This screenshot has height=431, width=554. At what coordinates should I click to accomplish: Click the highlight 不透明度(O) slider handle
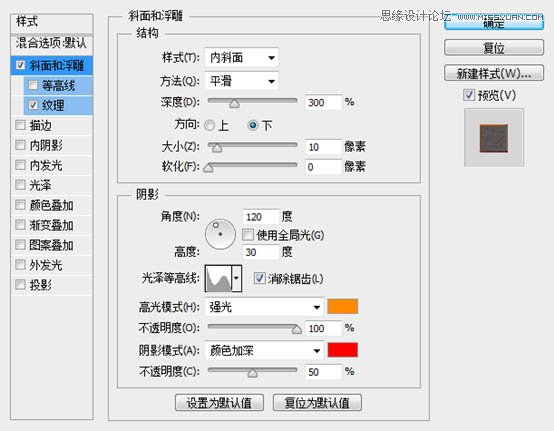[x=297, y=330]
